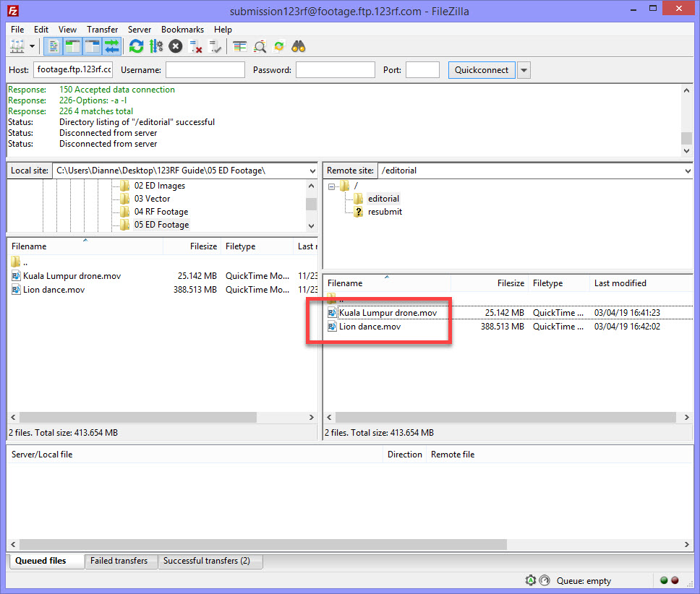
Task: Toggle transfer queue display
Action: 111,46
